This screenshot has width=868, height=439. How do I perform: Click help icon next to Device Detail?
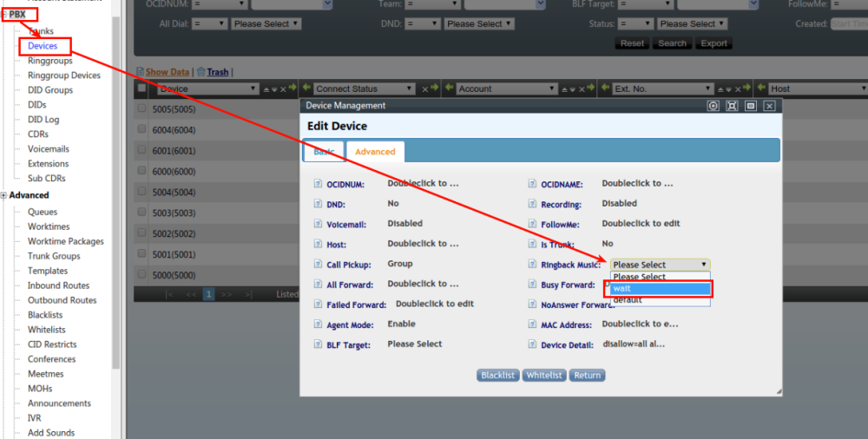pos(532,344)
